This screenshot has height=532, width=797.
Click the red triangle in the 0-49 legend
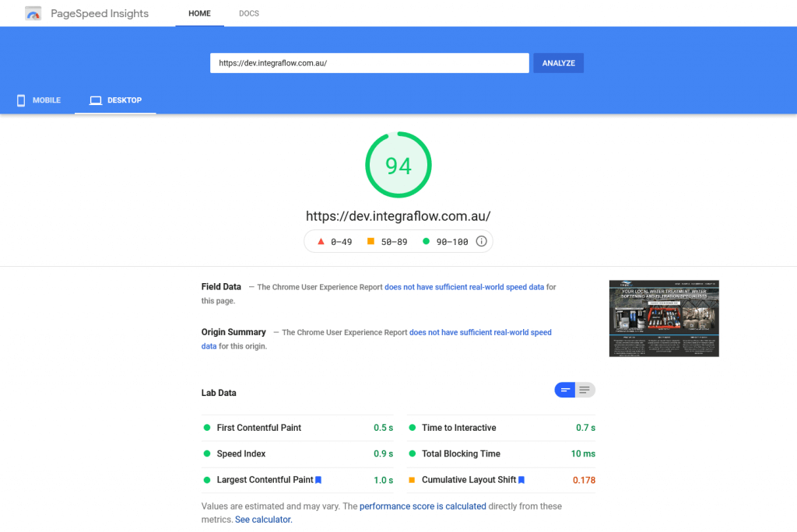coord(321,241)
